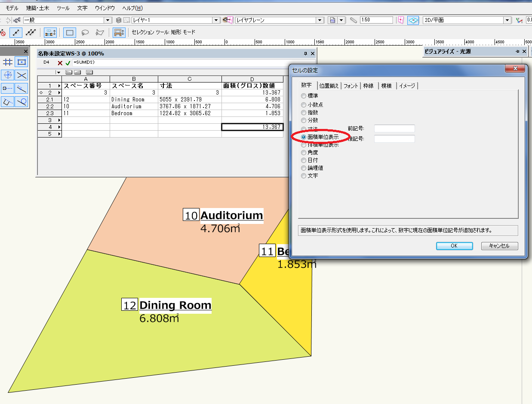The height and width of the screenshot is (404, 532).
Task: Open the 2D/平面 view dropdown
Action: point(507,20)
